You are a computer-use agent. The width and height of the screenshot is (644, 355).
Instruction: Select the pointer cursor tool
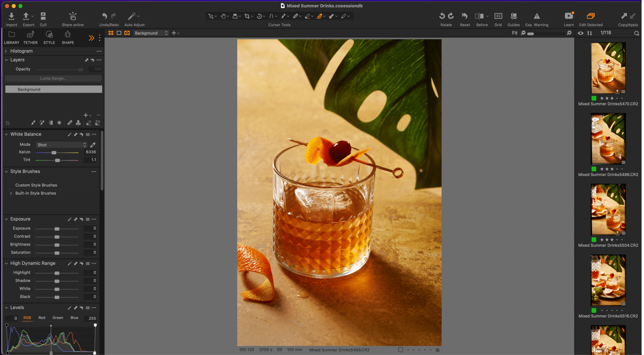click(x=211, y=16)
